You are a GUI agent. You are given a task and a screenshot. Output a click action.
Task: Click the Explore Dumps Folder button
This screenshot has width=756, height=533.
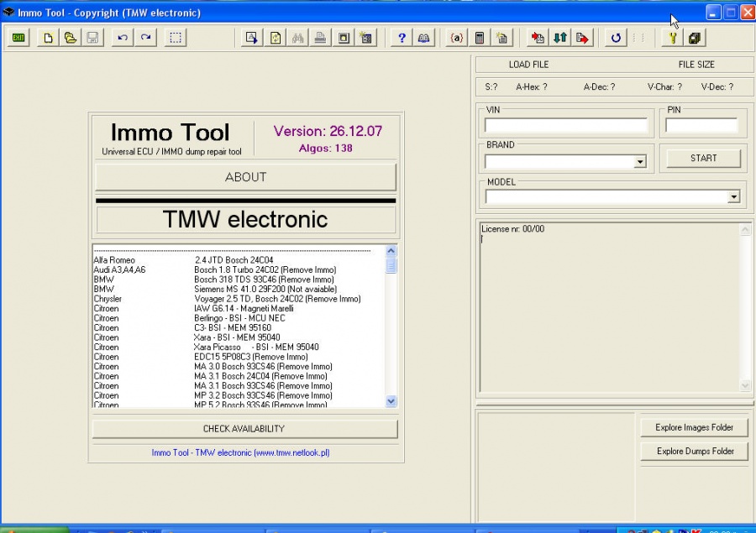click(695, 451)
